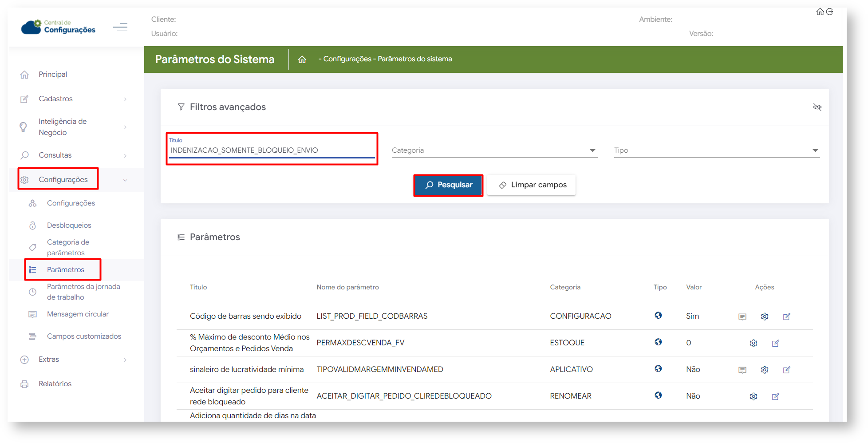Viewport: 868px width, 443px height.
Task: Open Parâmetros in the sidebar
Action: (x=66, y=270)
